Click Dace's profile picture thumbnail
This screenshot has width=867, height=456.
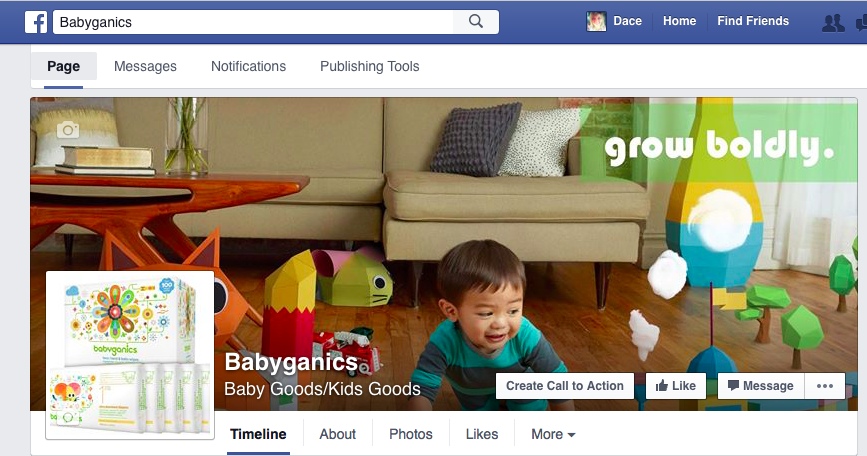tap(596, 22)
